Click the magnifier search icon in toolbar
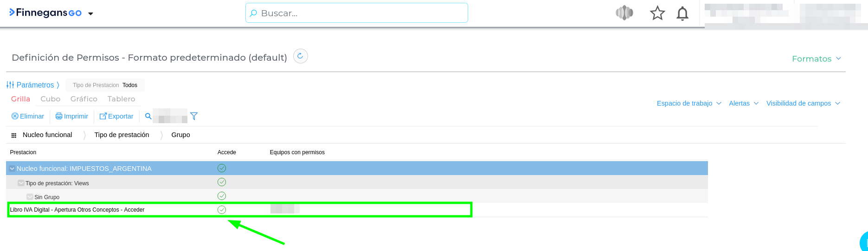The image size is (868, 251). [148, 116]
